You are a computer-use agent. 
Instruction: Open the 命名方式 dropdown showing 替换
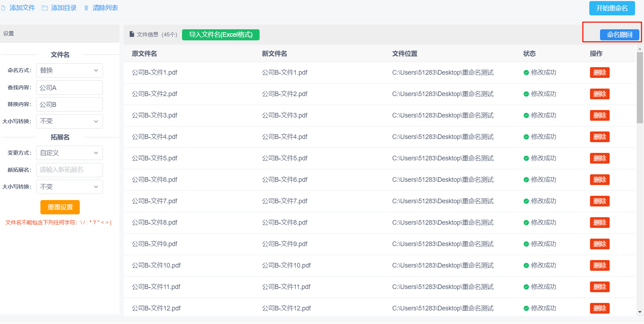pyautogui.click(x=69, y=70)
